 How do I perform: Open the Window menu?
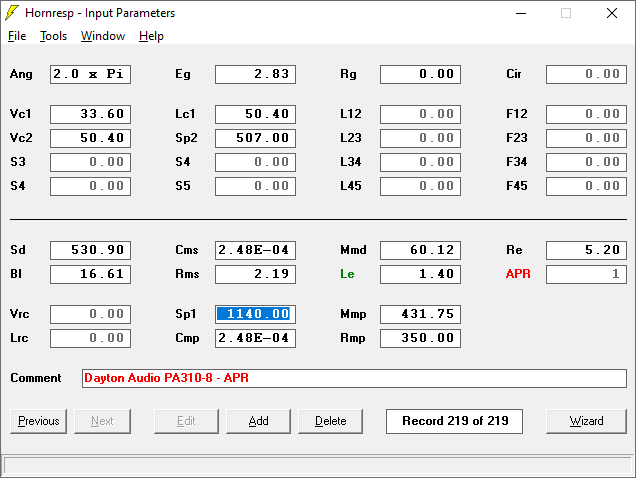point(103,36)
